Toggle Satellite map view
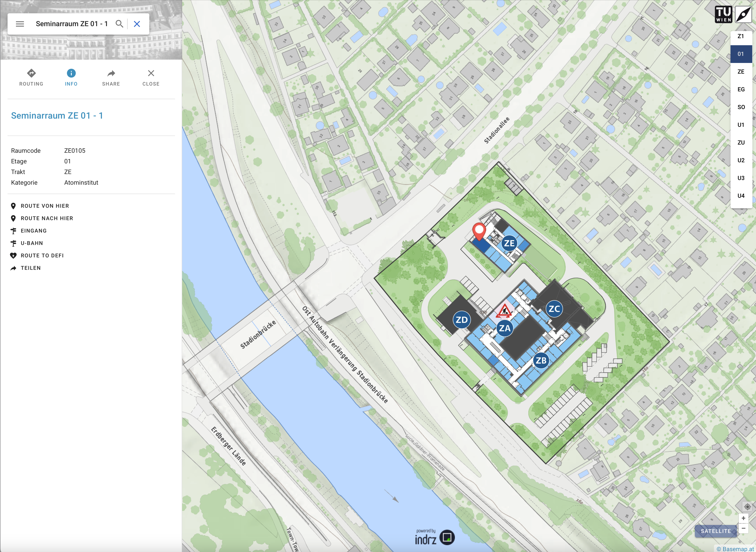The height and width of the screenshot is (552, 756). coord(716,531)
